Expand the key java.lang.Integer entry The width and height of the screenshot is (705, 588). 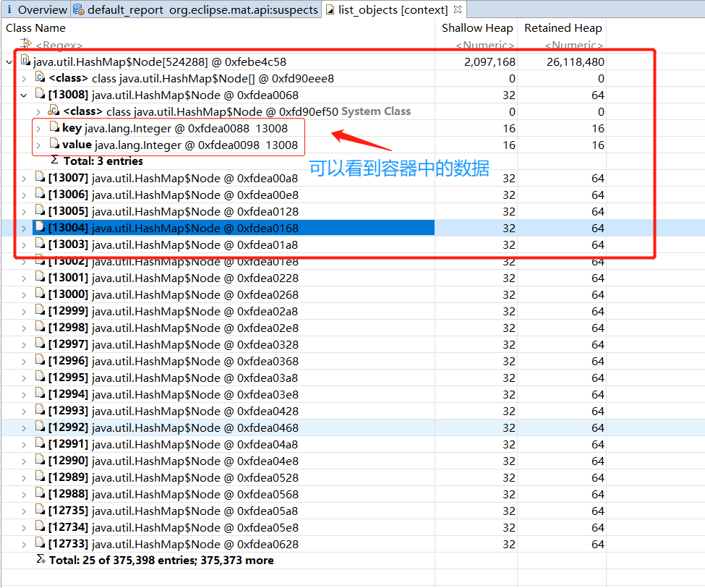[38, 129]
